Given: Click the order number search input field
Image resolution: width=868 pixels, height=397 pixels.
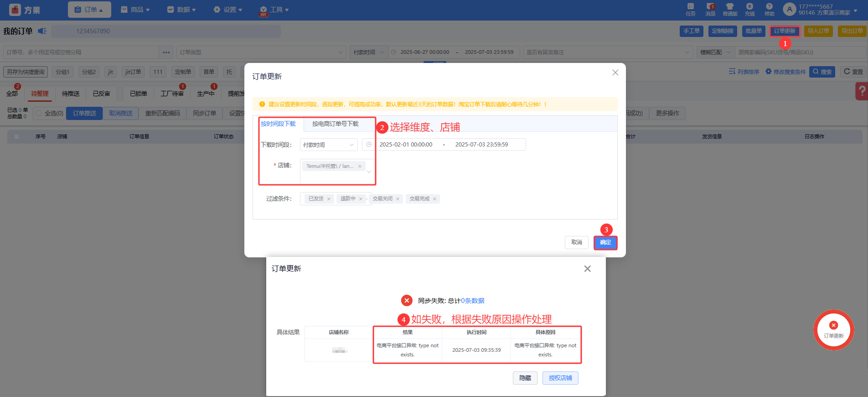Looking at the screenshot, I should pyautogui.click(x=82, y=52).
